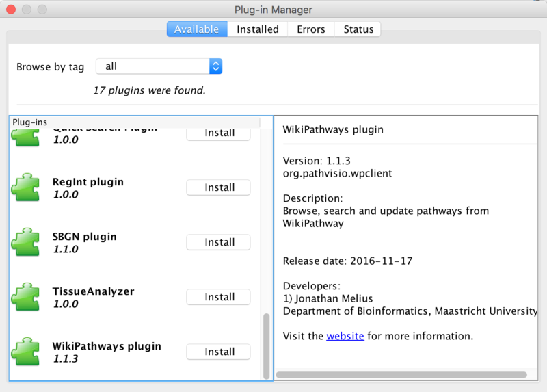Click the SBGN plugin puzzle-piece icon
The height and width of the screenshot is (392, 547).
25,242
